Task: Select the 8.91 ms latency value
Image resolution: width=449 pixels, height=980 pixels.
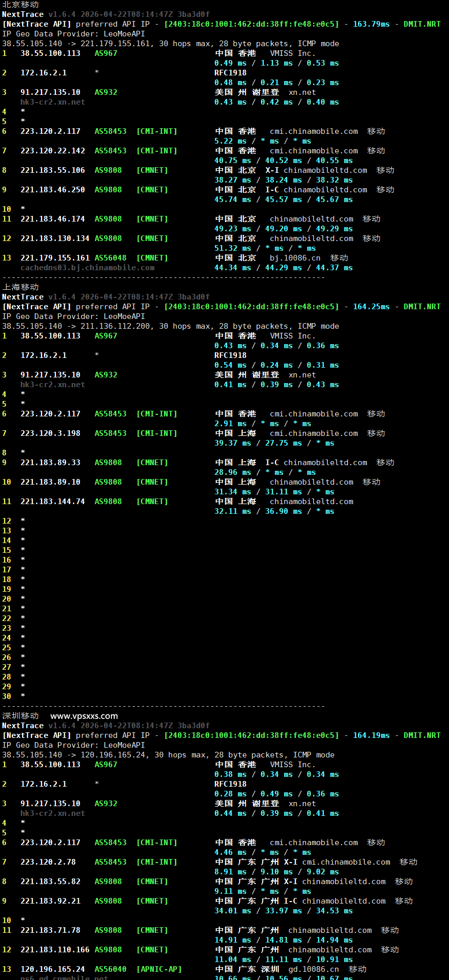Action: coord(230,872)
